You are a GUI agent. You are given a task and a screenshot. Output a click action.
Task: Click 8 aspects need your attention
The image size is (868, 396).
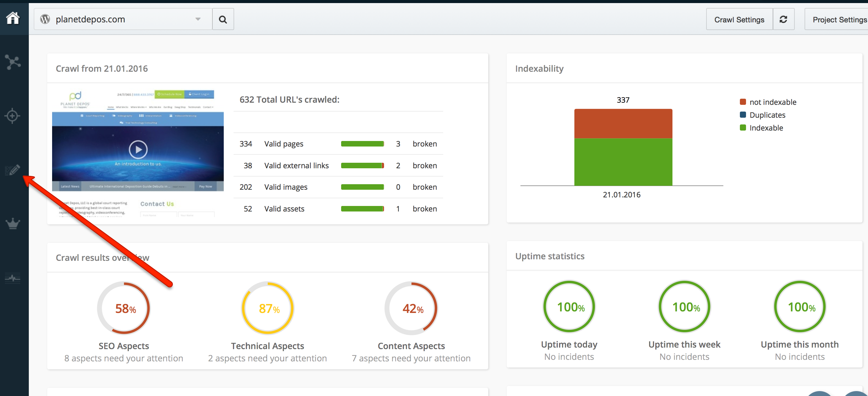point(124,358)
